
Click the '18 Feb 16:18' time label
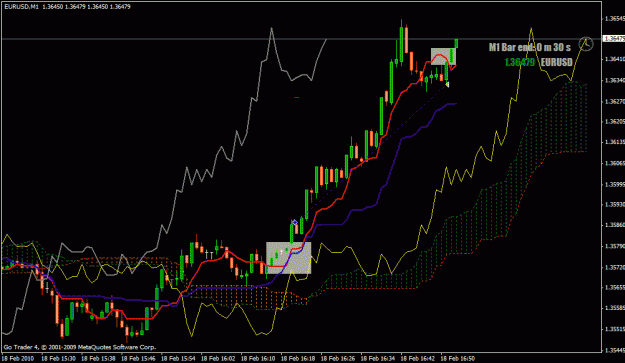[298, 358]
